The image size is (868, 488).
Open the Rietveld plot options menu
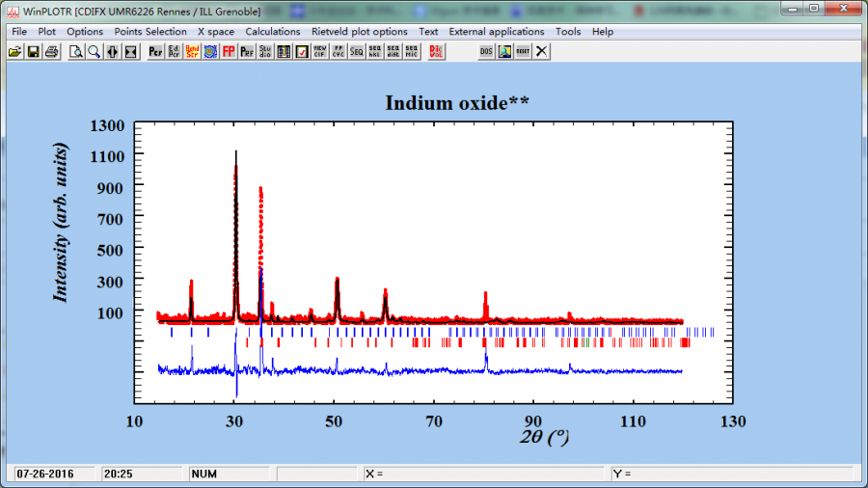click(360, 32)
